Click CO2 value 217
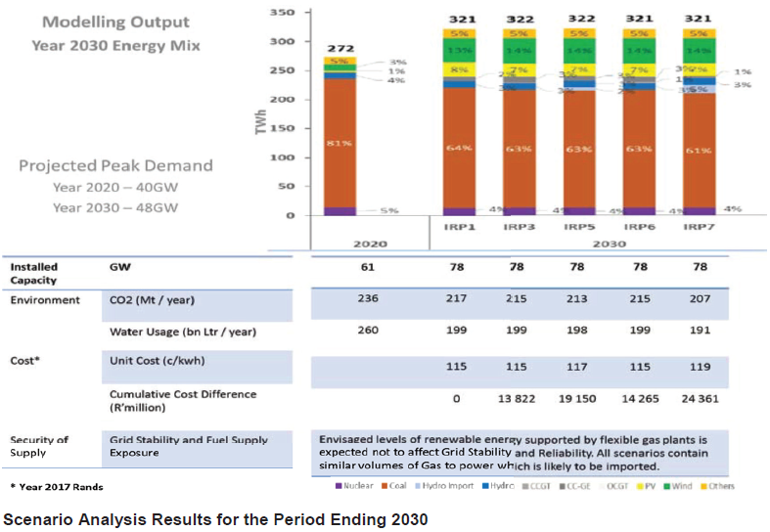Viewport: 770px width, 532px height. [x=456, y=298]
